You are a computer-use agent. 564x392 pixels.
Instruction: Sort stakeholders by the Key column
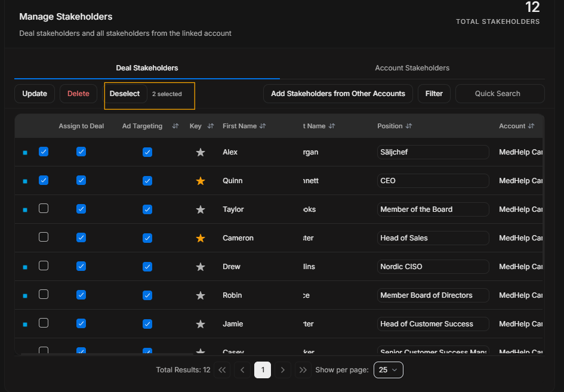[x=211, y=126]
